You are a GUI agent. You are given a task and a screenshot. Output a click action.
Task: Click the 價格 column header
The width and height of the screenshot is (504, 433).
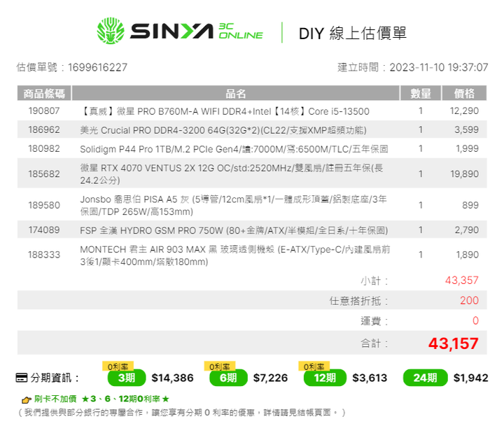(x=464, y=94)
